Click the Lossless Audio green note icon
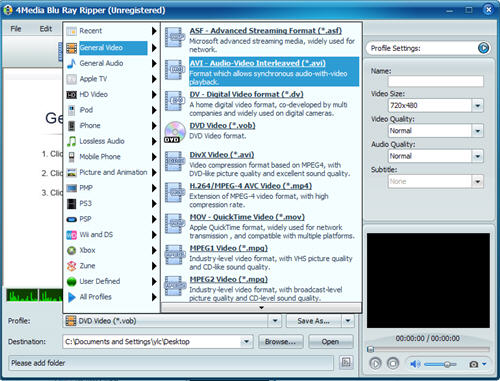500x381 pixels. [x=71, y=141]
